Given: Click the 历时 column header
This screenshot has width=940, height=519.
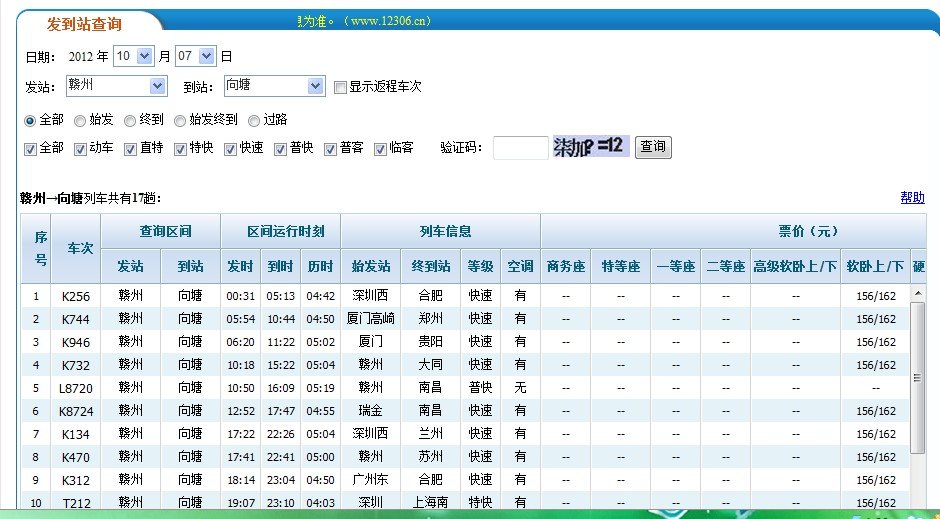Looking at the screenshot, I should tap(320, 266).
